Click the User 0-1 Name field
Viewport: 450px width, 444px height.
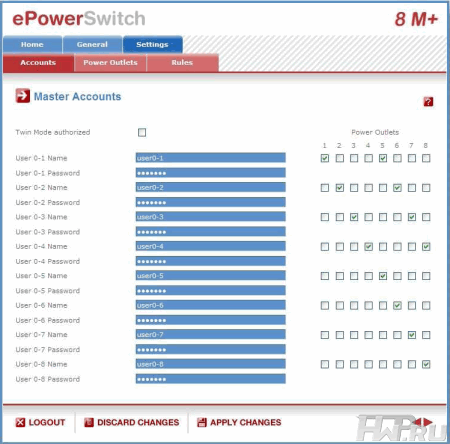click(x=211, y=158)
